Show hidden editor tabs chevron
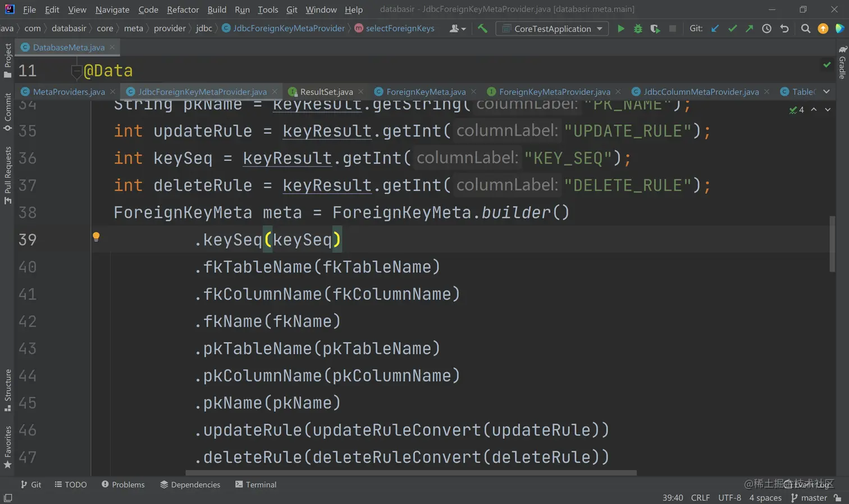This screenshot has width=849, height=504. (x=827, y=91)
